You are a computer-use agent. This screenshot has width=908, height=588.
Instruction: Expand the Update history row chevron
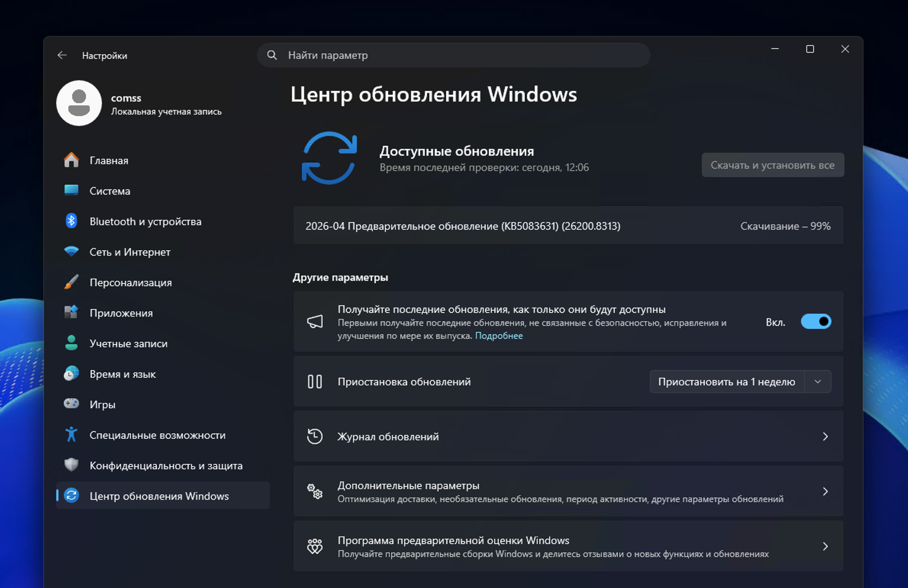click(x=825, y=436)
